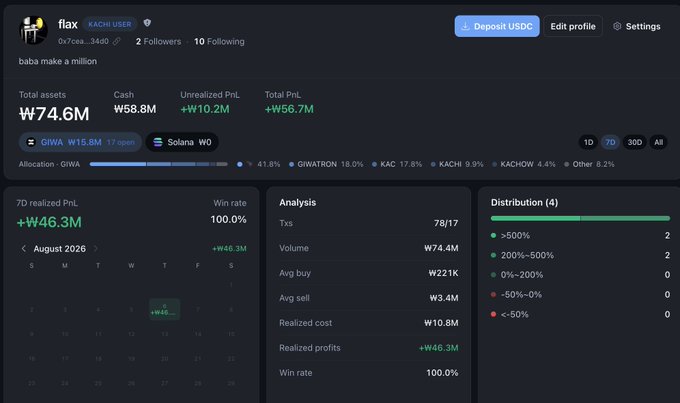The height and width of the screenshot is (403, 680).
Task: Open the 2 Followers list
Action: tap(158, 42)
